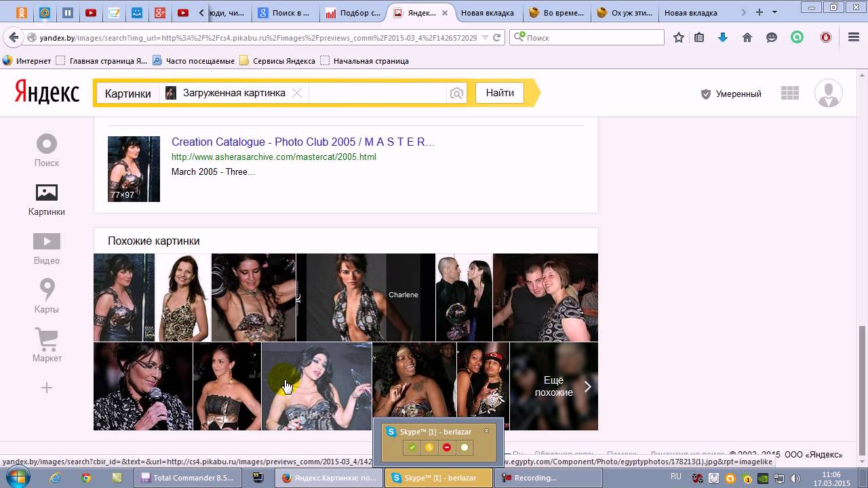Open the Windows Start menu
Image resolution: width=868 pixels, height=488 pixels.
pyautogui.click(x=17, y=477)
